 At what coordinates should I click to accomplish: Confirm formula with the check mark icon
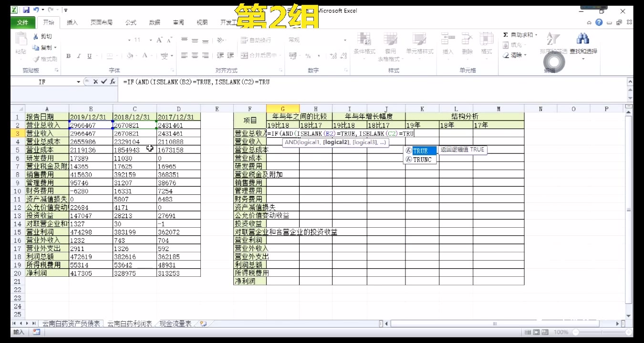point(104,82)
